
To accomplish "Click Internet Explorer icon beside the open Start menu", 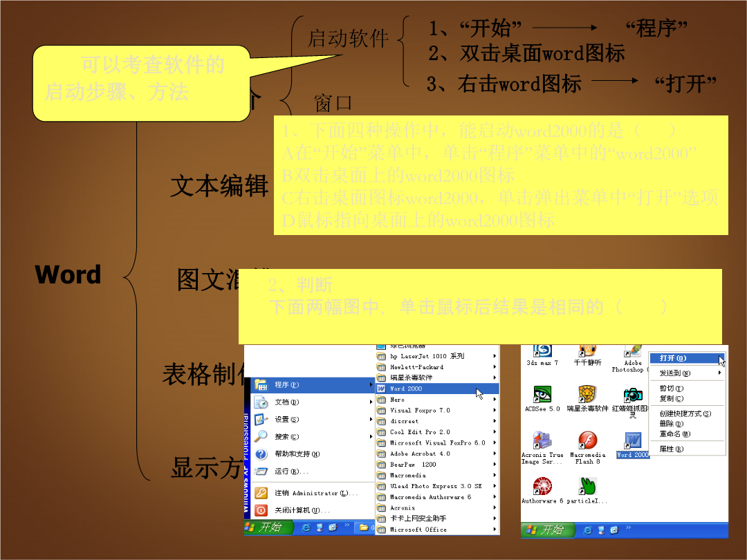I will pyautogui.click(x=306, y=528).
